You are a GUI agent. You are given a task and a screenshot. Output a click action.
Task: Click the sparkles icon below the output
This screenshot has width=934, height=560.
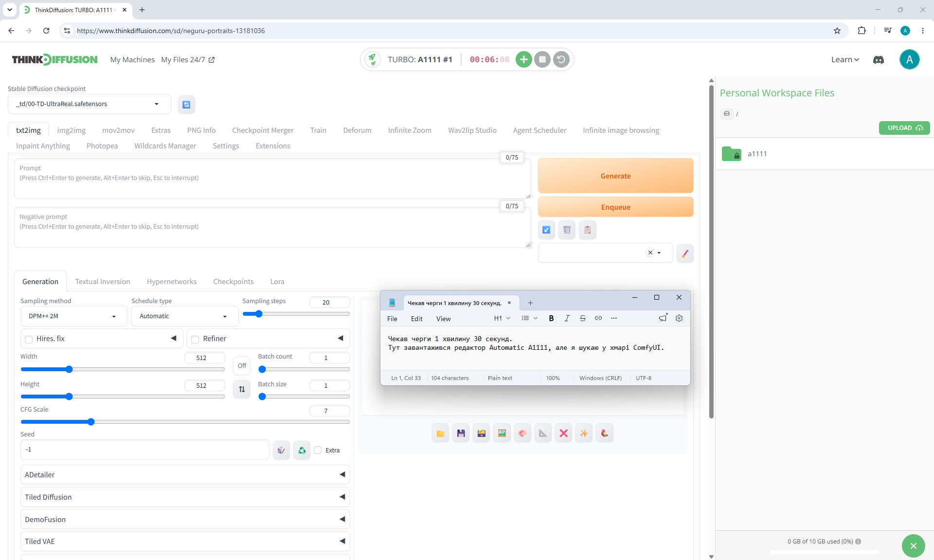click(x=584, y=433)
